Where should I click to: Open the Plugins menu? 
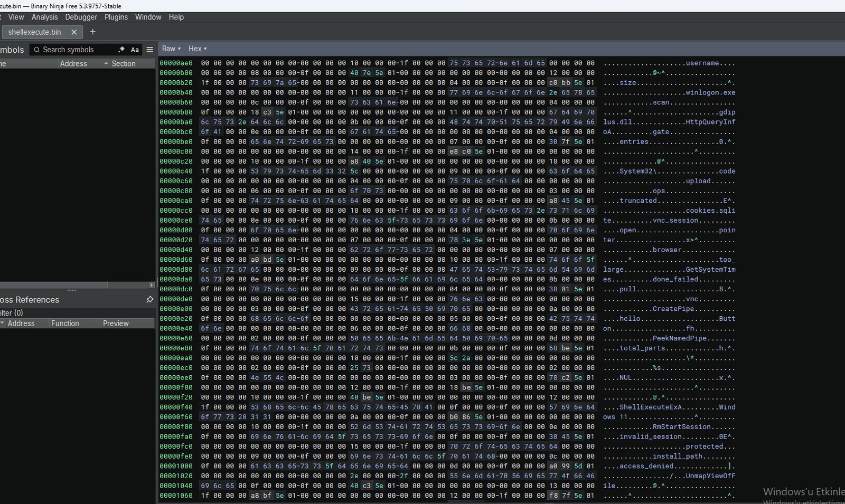point(116,17)
